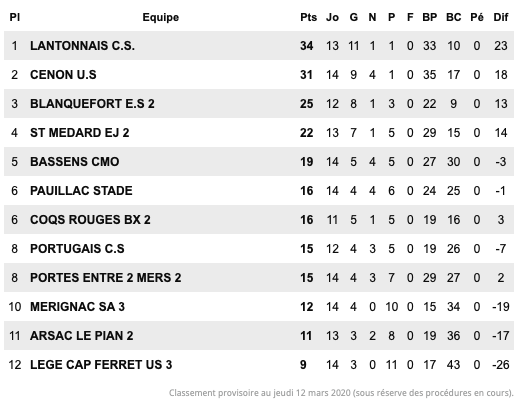The image size is (516, 409).
Task: Click the Dif column header
Action: (x=501, y=17)
